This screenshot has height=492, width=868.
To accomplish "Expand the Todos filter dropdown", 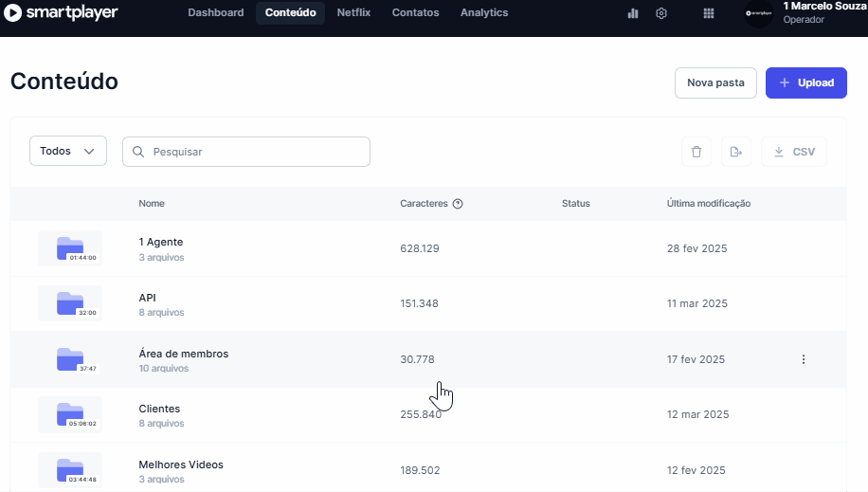I will tap(68, 151).
